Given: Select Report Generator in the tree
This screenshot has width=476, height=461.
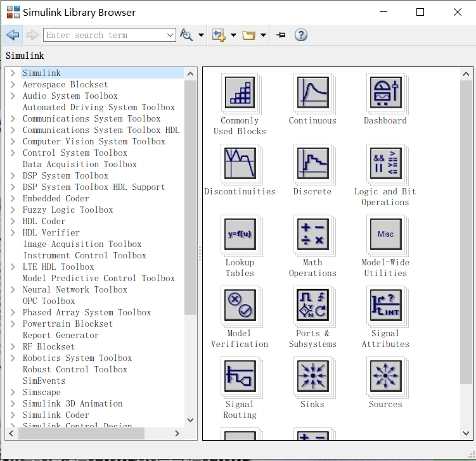Looking at the screenshot, I should point(61,335).
